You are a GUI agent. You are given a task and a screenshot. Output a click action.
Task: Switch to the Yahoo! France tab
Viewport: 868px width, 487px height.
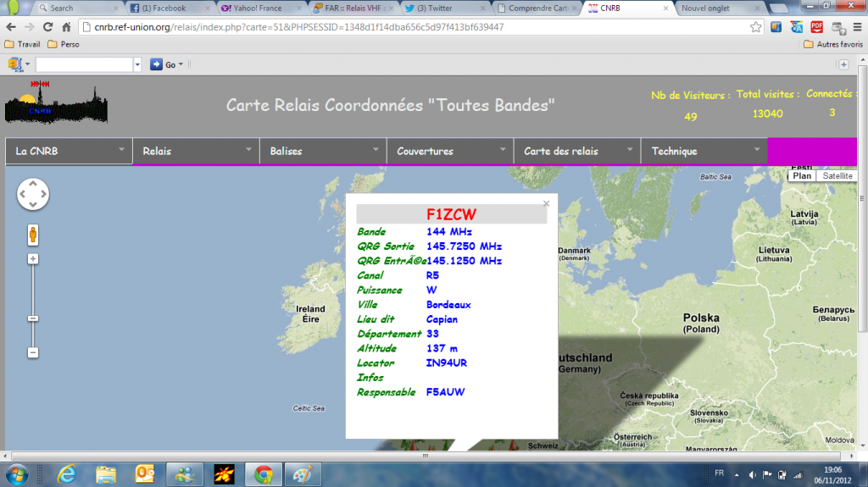[261, 8]
